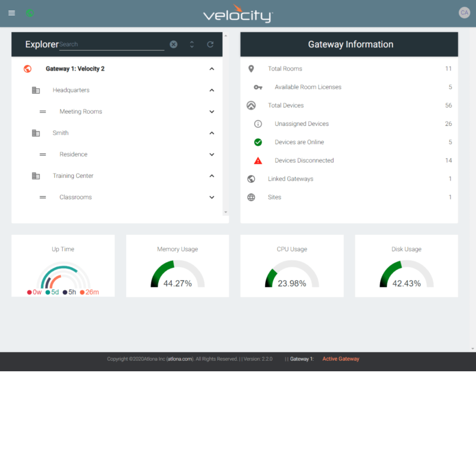Expand the Classrooms group

coord(212,198)
